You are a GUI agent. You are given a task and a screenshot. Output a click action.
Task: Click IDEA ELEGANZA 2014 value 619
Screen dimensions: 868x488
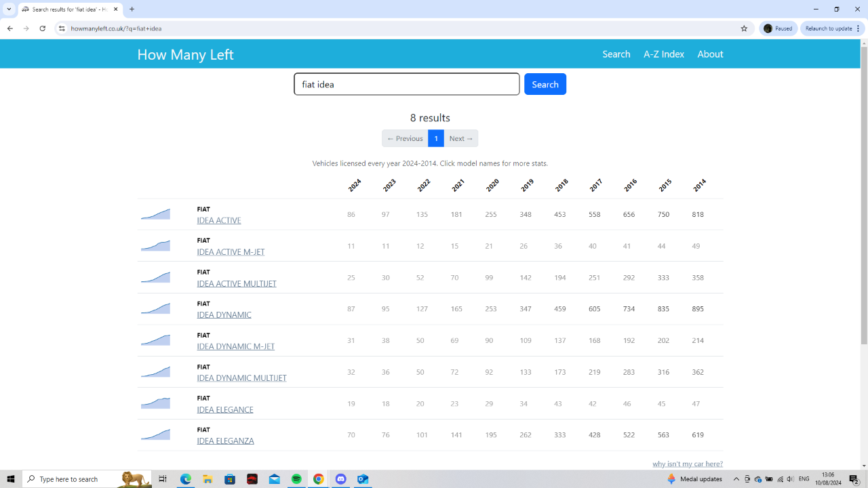click(698, 435)
